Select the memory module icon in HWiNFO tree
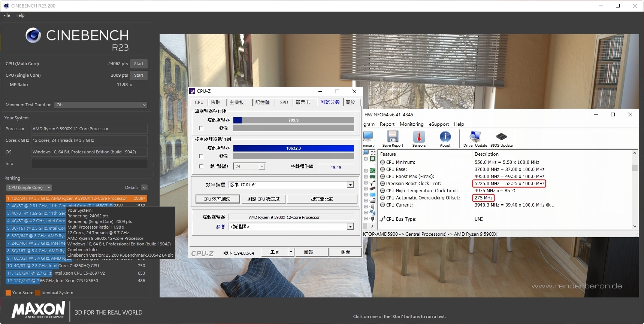This screenshot has width=644, height=324. (x=373, y=177)
